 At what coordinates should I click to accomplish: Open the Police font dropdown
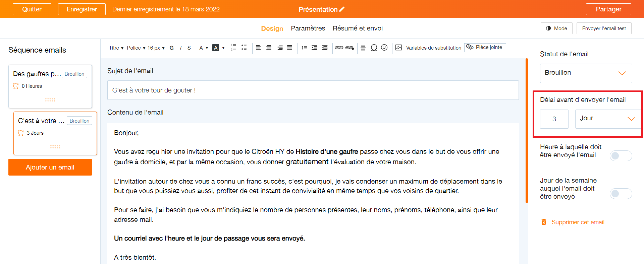(136, 48)
